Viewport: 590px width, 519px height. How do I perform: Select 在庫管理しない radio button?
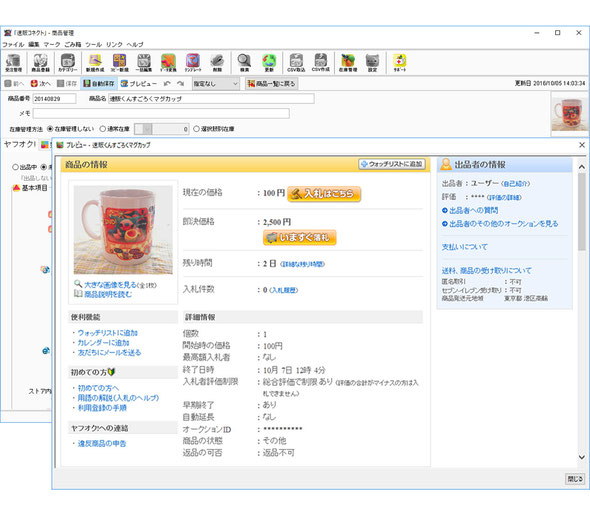point(50,129)
